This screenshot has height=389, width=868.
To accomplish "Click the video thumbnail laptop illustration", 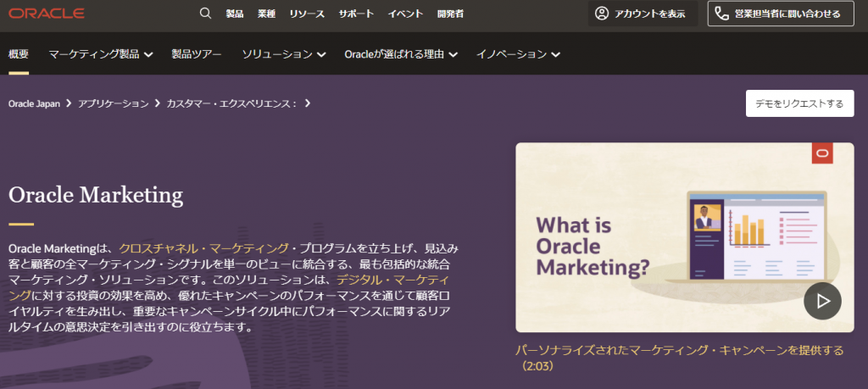I will tap(758, 236).
